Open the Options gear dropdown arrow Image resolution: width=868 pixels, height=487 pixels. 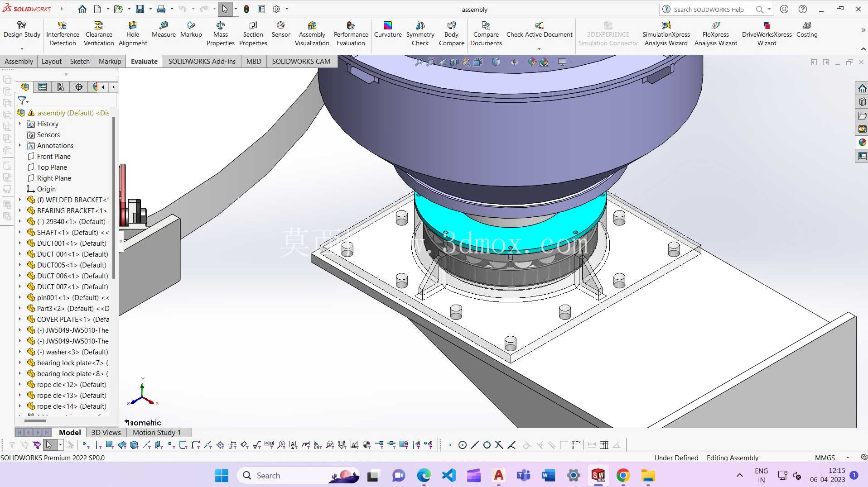coord(287,9)
